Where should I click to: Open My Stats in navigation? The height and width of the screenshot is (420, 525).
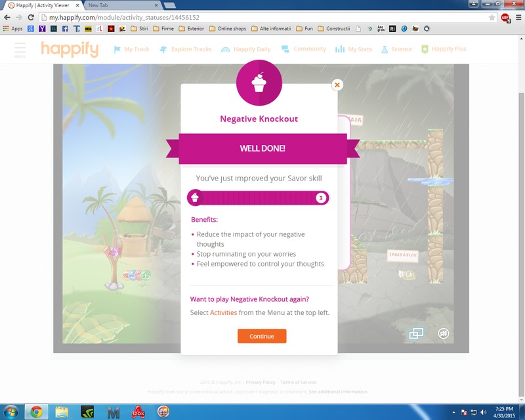(x=354, y=49)
